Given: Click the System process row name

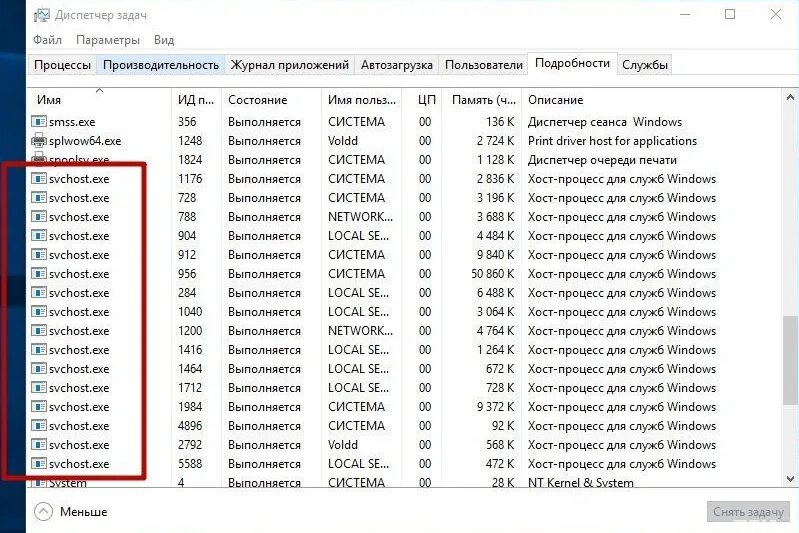Looking at the screenshot, I should [67, 483].
